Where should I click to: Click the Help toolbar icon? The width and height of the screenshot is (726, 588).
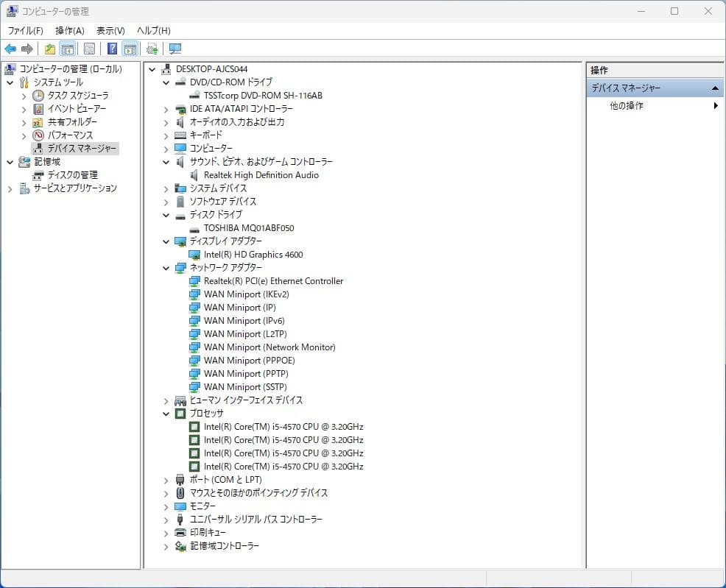click(110, 49)
